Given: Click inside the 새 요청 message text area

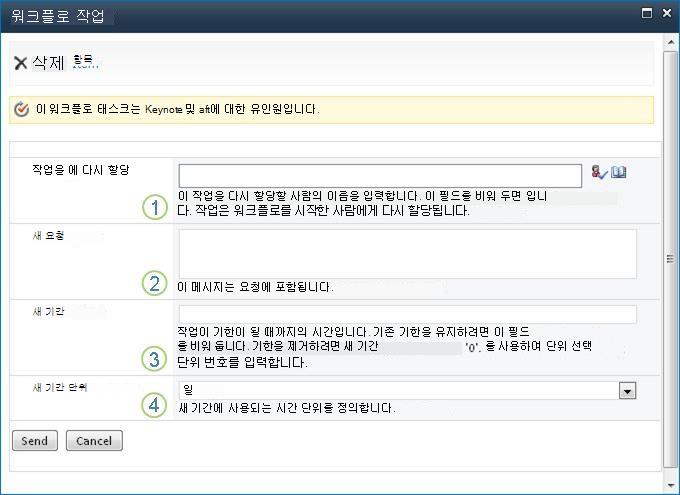Looking at the screenshot, I should point(407,254).
